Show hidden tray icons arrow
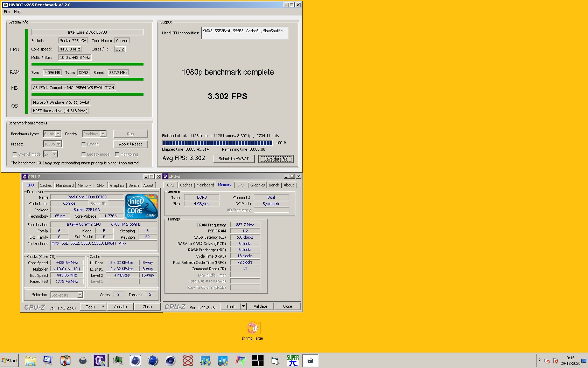The image size is (588, 368). click(x=539, y=360)
